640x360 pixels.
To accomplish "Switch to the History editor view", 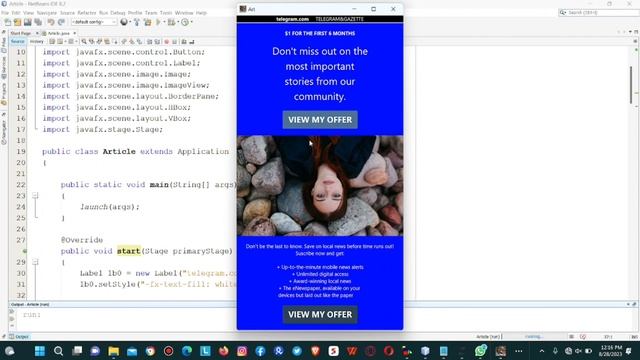I will tap(36, 41).
